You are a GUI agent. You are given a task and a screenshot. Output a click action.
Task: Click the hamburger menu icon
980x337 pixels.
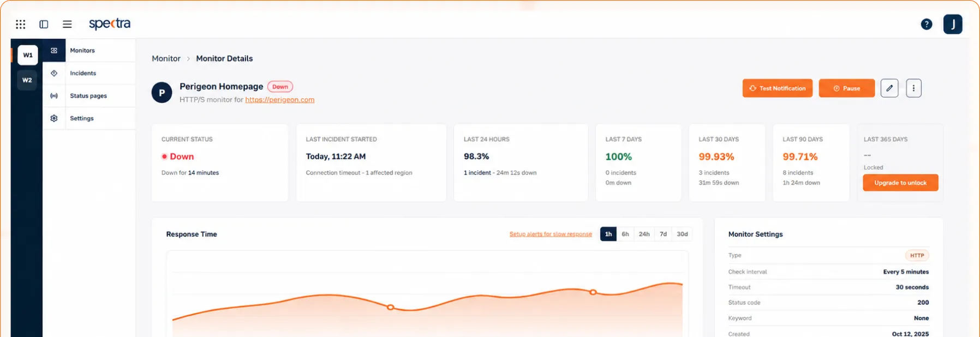(x=67, y=24)
